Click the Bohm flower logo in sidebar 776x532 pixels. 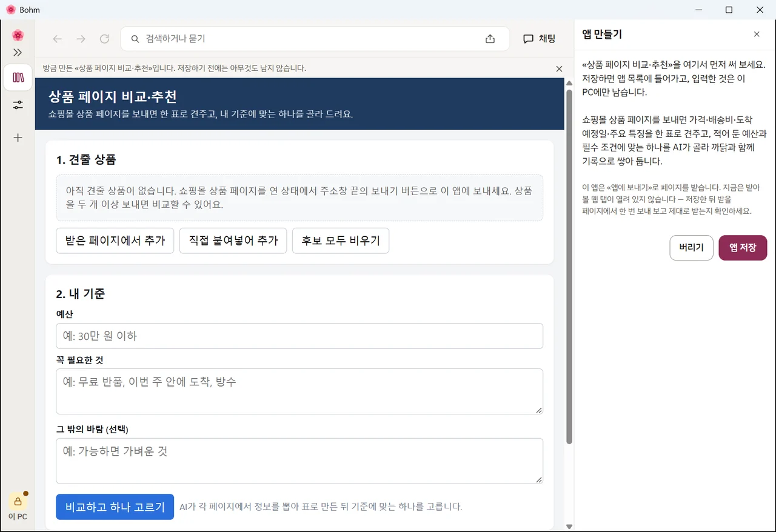(x=18, y=35)
